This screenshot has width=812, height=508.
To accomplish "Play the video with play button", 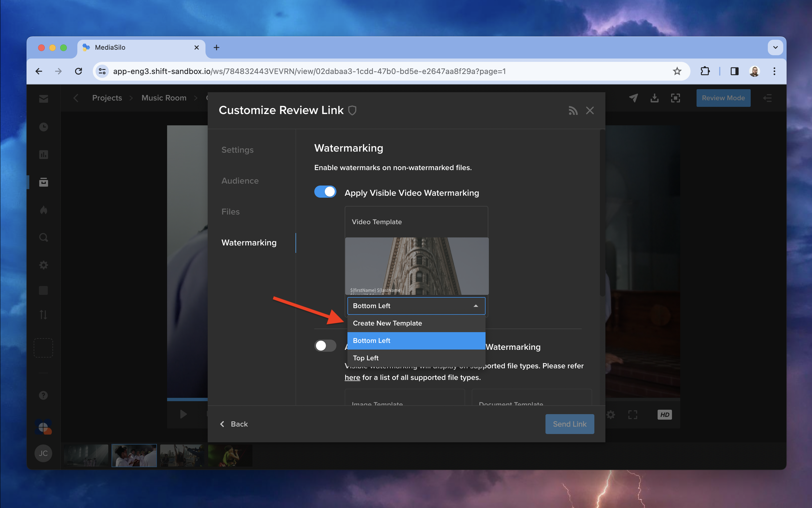I will [x=183, y=414].
